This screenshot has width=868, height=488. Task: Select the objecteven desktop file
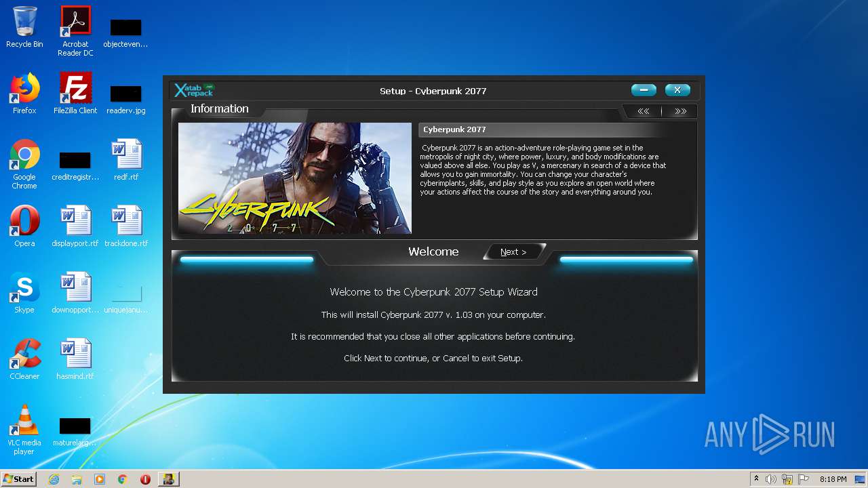(126, 33)
